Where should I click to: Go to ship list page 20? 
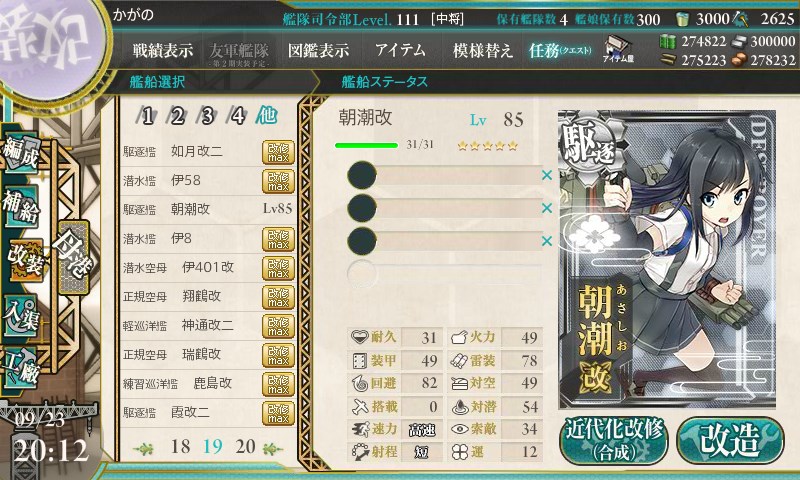point(245,447)
